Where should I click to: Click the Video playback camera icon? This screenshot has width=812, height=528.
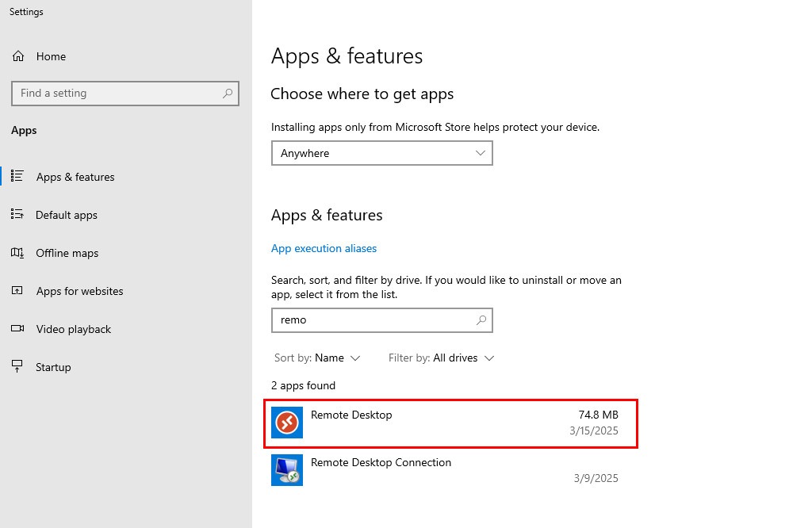[17, 328]
